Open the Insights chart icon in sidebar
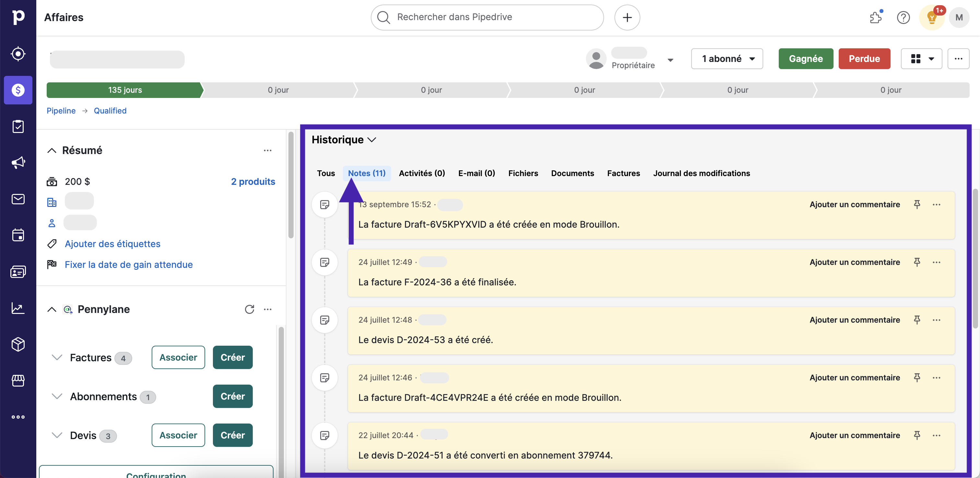The width and height of the screenshot is (980, 478). click(x=18, y=308)
